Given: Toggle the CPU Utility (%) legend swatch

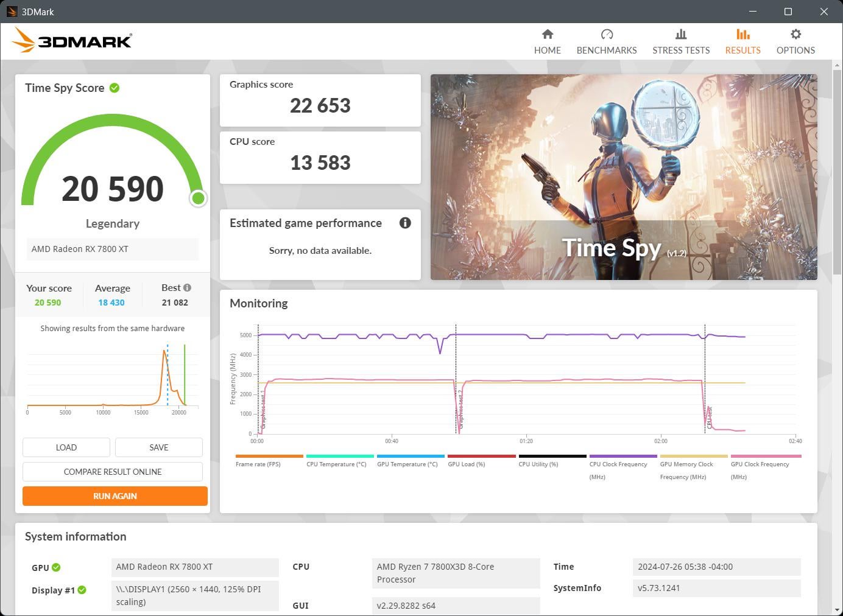Looking at the screenshot, I should pos(552,456).
